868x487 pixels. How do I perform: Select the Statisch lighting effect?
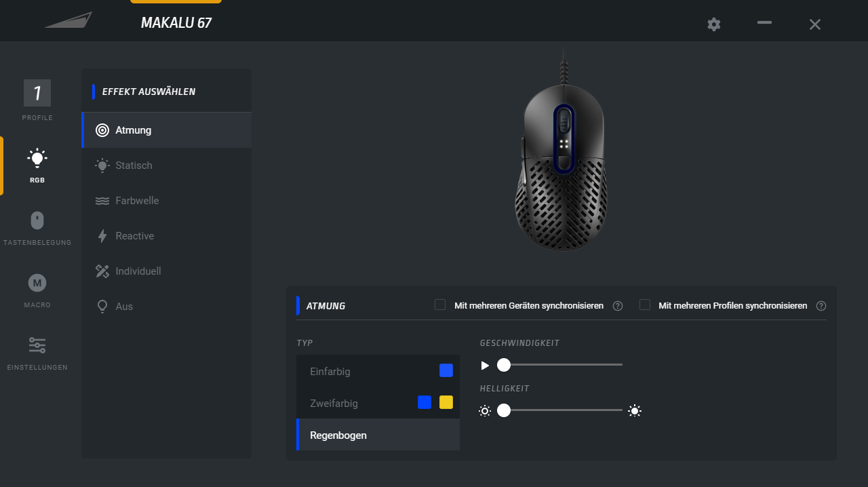tap(166, 165)
